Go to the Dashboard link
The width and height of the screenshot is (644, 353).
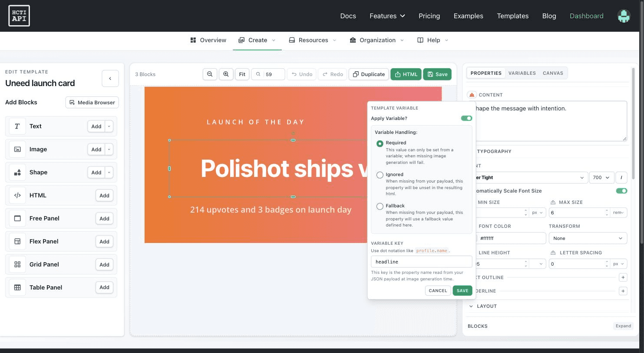pyautogui.click(x=586, y=16)
